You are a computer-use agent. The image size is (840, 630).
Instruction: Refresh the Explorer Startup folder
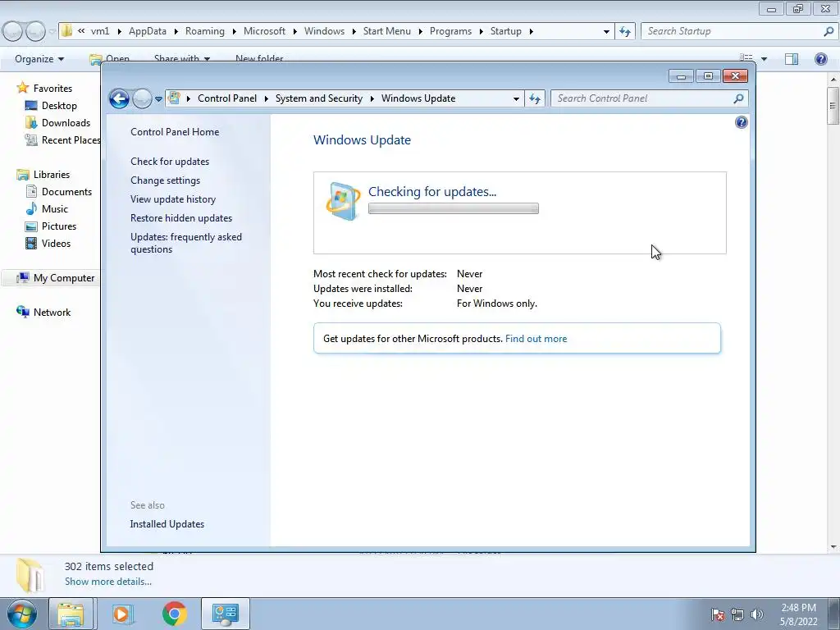(x=624, y=32)
